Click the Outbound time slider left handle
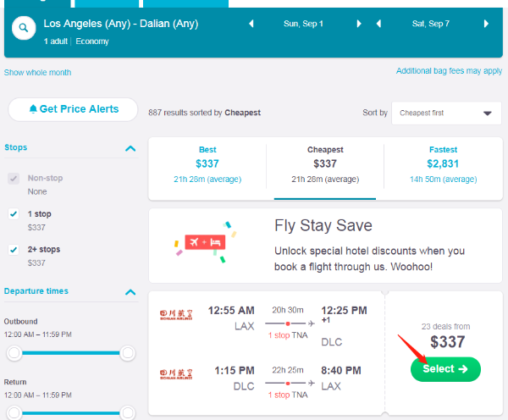 [14, 353]
